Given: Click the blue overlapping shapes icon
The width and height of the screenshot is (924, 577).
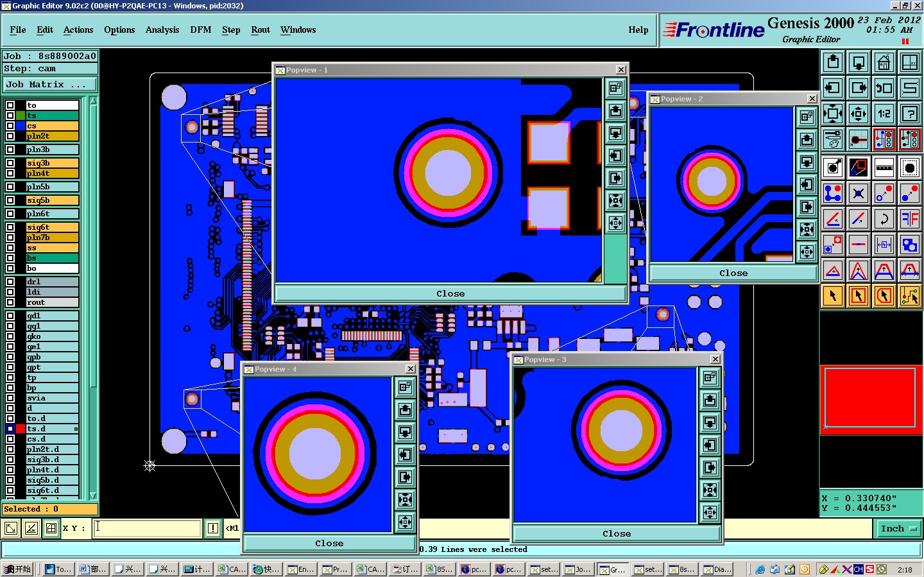Looking at the screenshot, I should [x=910, y=245].
